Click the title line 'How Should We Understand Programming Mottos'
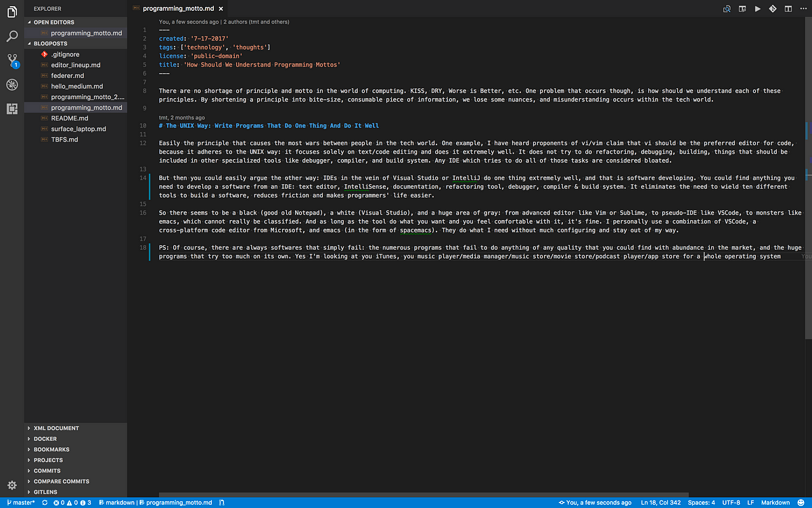Screen dimensions: 812x508 (x=249, y=64)
